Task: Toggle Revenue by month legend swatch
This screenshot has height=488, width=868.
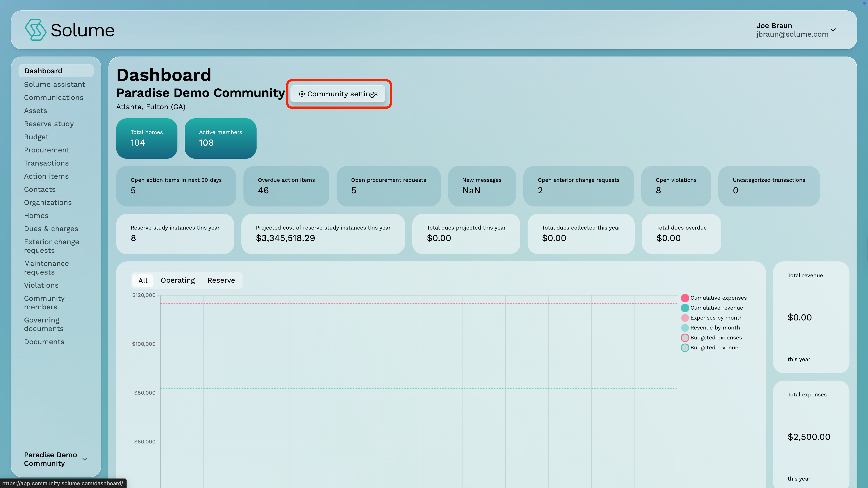Action: (685, 328)
